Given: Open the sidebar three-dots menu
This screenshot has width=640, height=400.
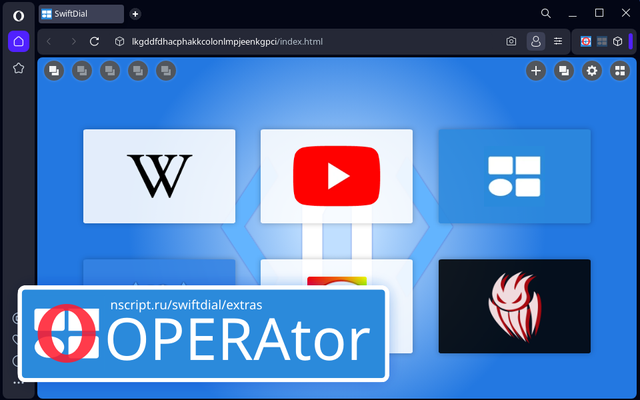Looking at the screenshot, I should [18, 383].
